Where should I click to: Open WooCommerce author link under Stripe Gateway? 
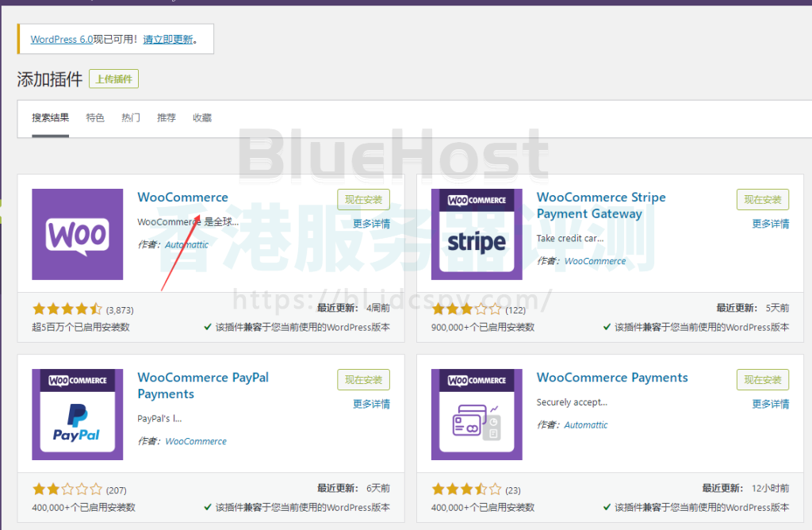595,261
